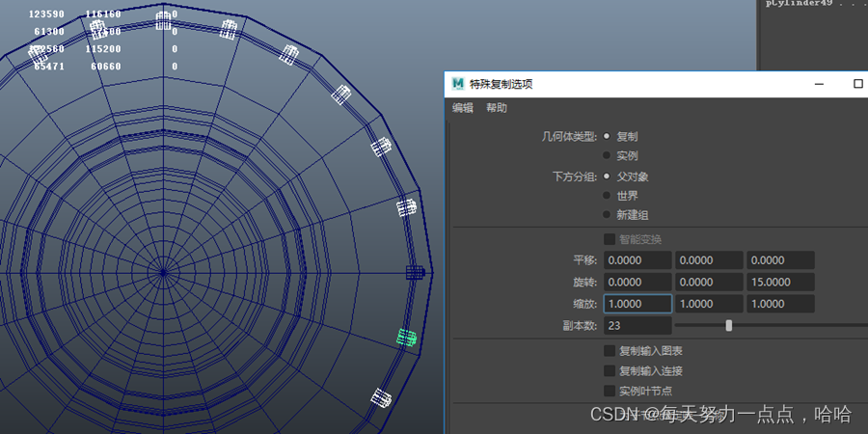Click the 123590 value in viewport heads-up display

click(46, 14)
